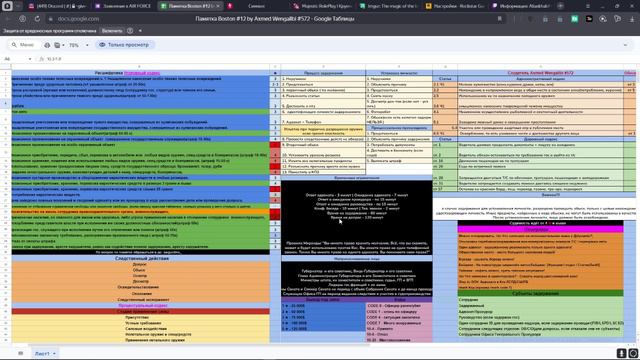
Task: Print the spreadsheet using the printer icon
Action: 47,45
